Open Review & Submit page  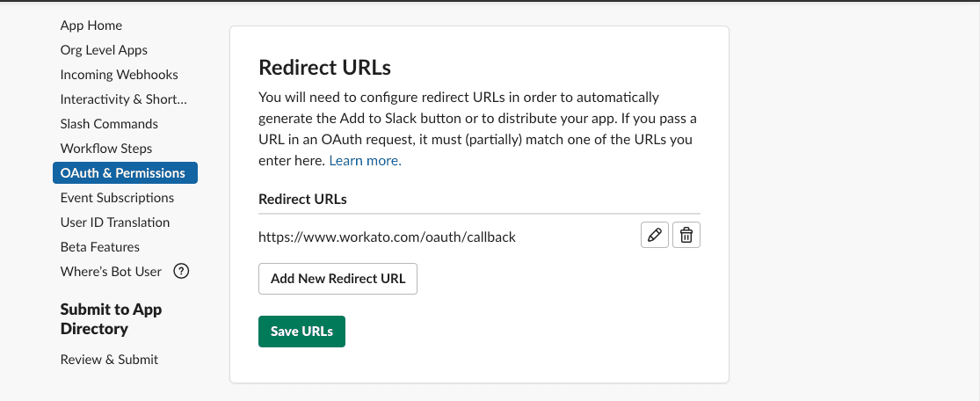tap(109, 360)
